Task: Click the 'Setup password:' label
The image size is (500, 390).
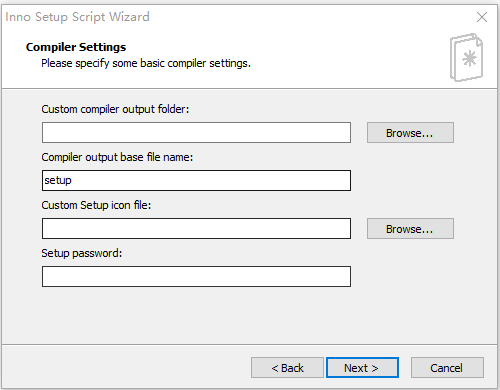Action: (x=82, y=253)
